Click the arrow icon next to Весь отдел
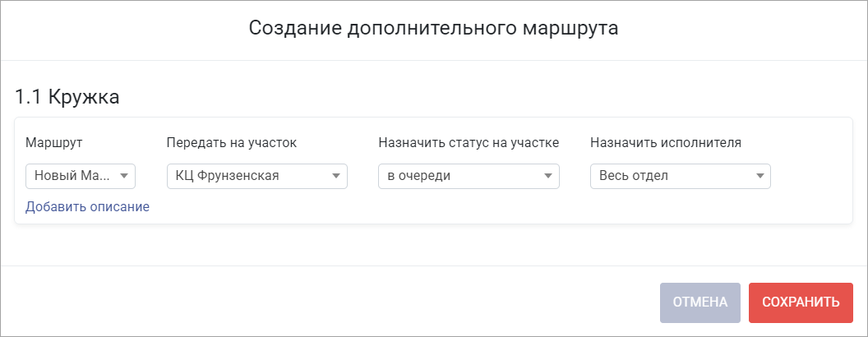 (x=759, y=176)
